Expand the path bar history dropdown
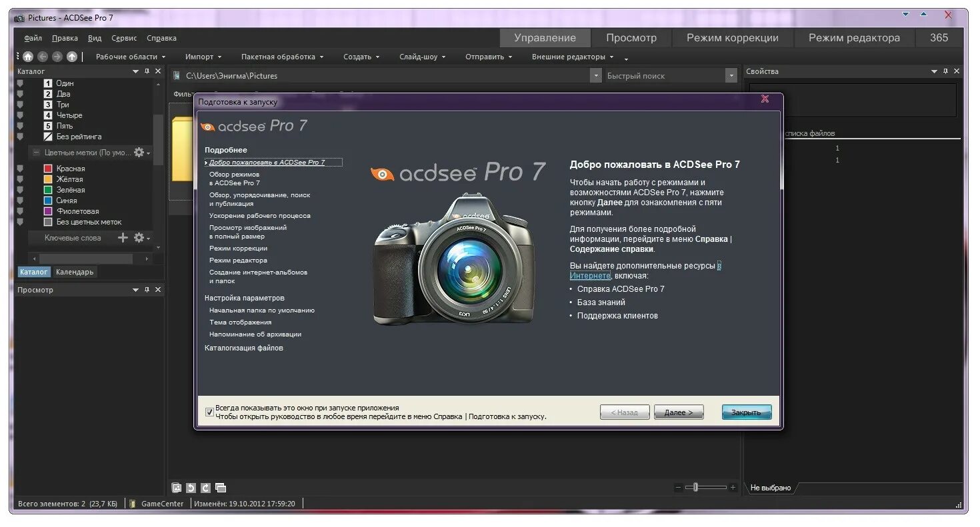980x527 pixels. point(596,76)
